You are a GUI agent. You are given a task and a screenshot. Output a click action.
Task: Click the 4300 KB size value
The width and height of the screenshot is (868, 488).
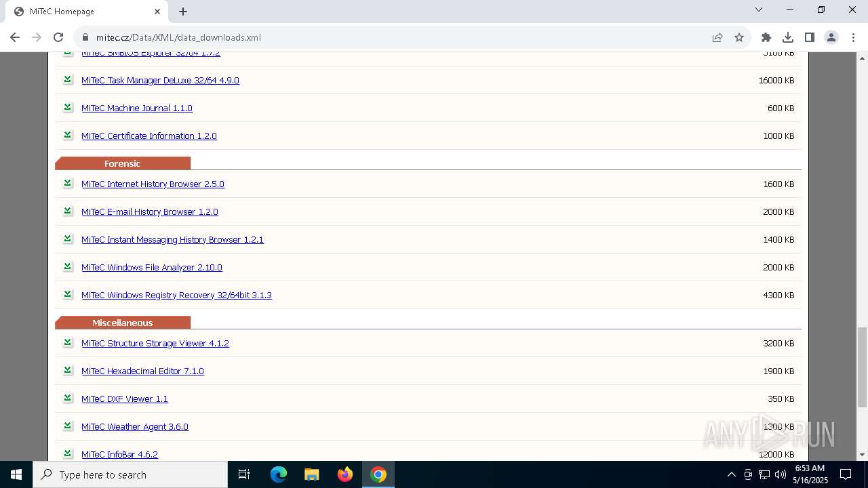[x=778, y=295]
